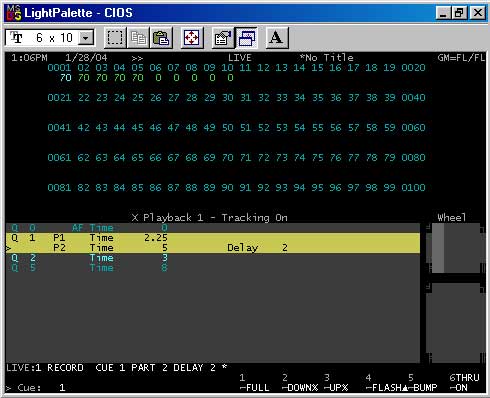490x398 pixels.
Task: Close the LightPalette - CIOS window
Action: coord(477,13)
